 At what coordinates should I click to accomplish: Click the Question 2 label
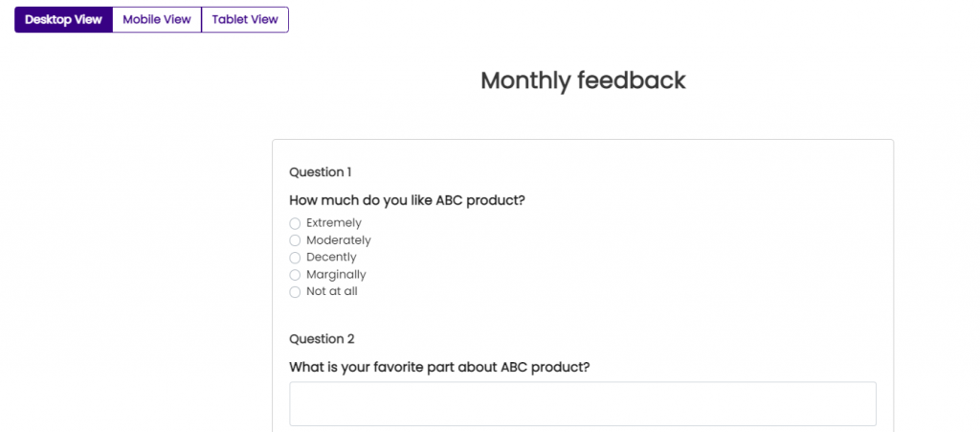point(322,339)
